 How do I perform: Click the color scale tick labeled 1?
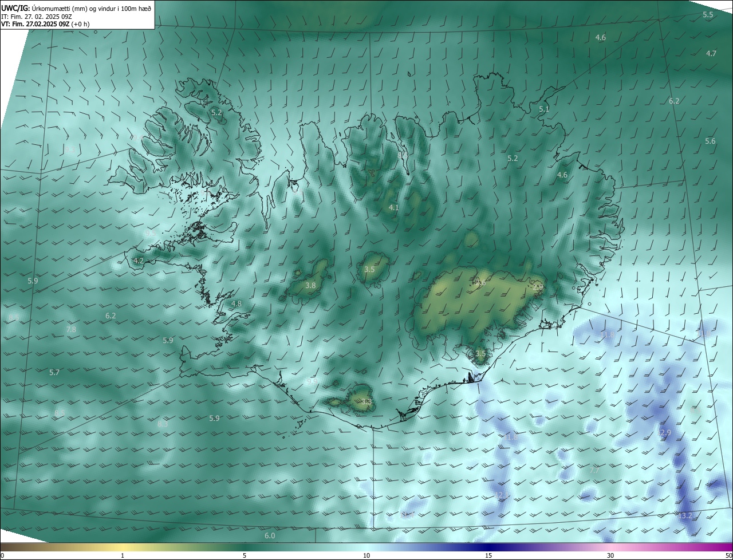point(123,555)
